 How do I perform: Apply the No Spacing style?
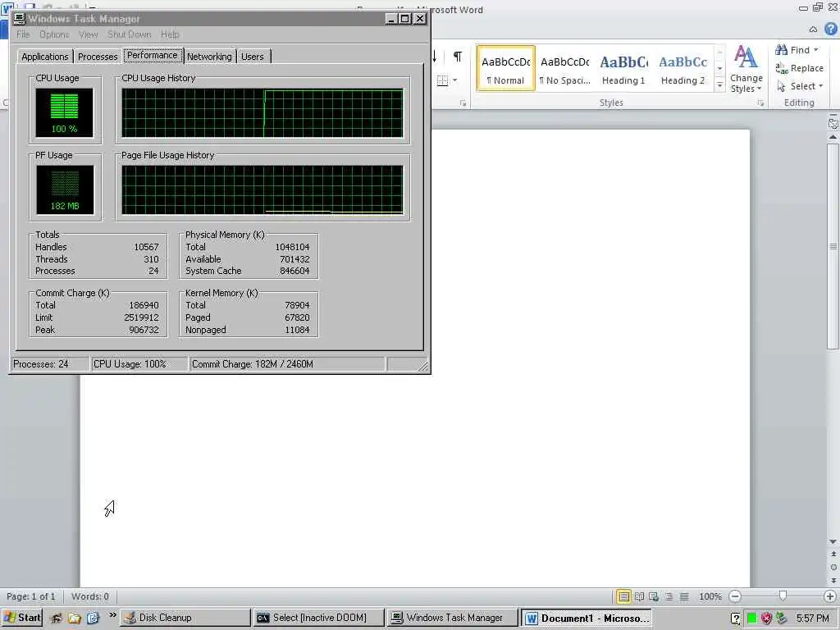564,69
